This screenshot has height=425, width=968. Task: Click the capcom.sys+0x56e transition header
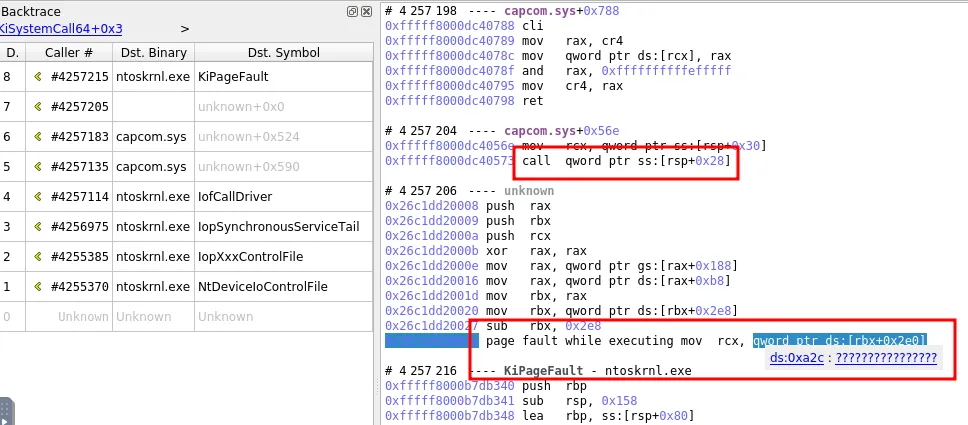(502, 130)
